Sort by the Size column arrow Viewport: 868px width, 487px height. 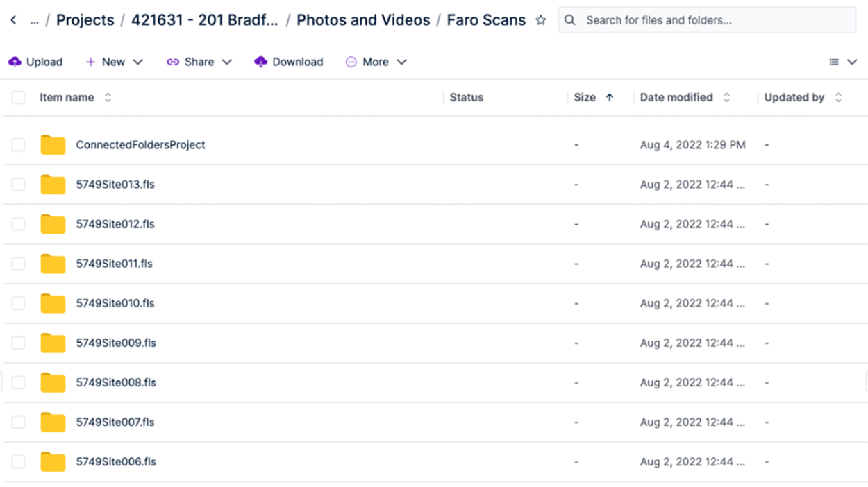[610, 98]
